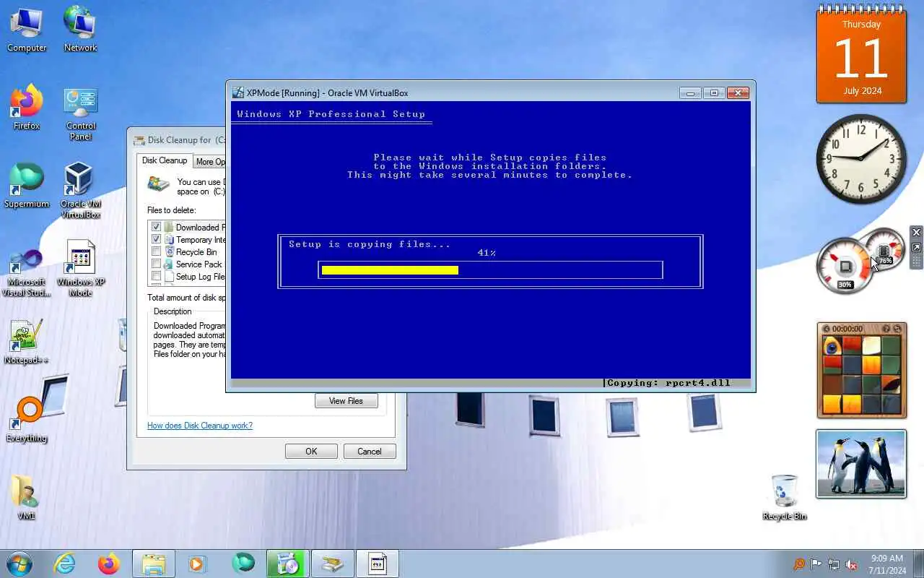Uncheck the Temporary Internet Files checkbox
924x578 pixels.
tap(156, 239)
